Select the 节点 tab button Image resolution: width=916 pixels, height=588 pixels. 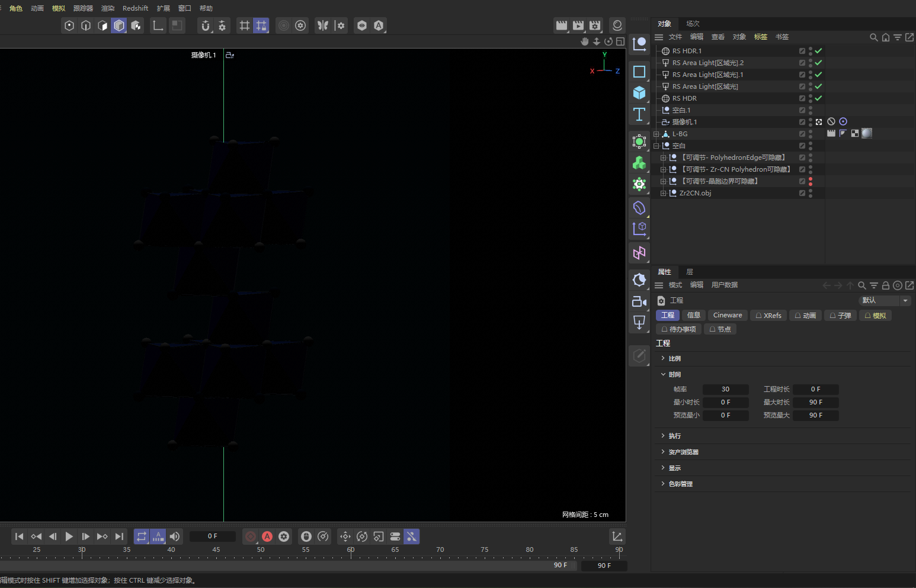(x=720, y=329)
